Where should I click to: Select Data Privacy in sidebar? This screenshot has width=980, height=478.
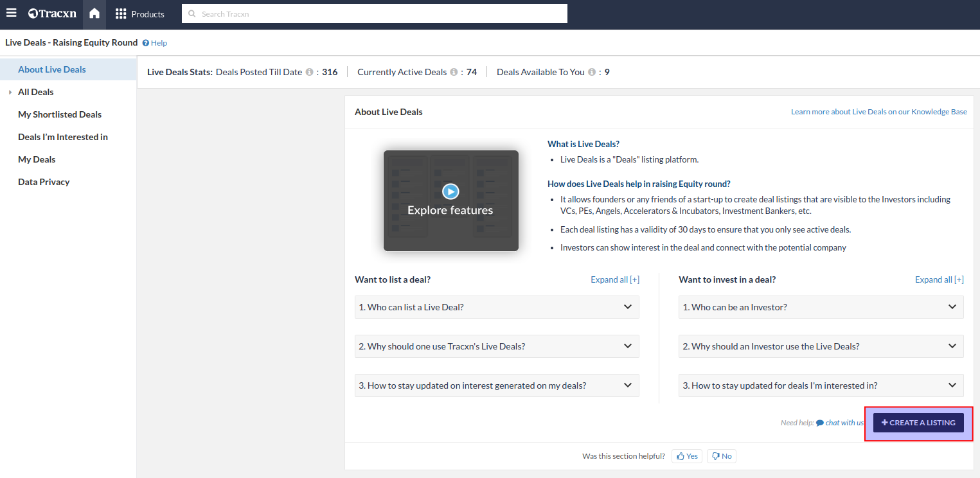click(44, 182)
